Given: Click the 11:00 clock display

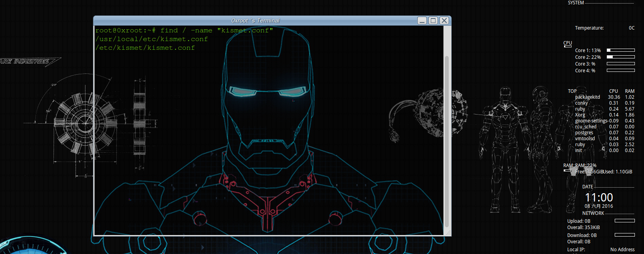Looking at the screenshot, I should point(599,198).
